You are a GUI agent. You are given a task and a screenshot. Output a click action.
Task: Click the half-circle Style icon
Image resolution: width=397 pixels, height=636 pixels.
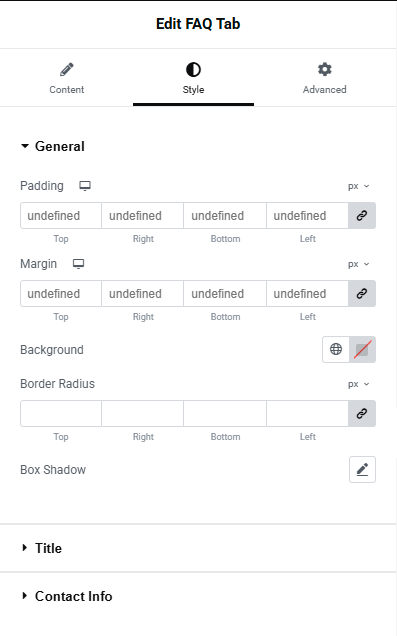coord(193,70)
